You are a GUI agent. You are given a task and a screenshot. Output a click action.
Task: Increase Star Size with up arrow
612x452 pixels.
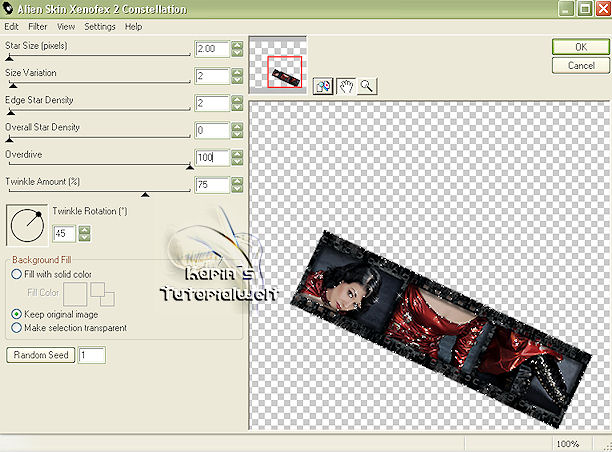tap(237, 45)
